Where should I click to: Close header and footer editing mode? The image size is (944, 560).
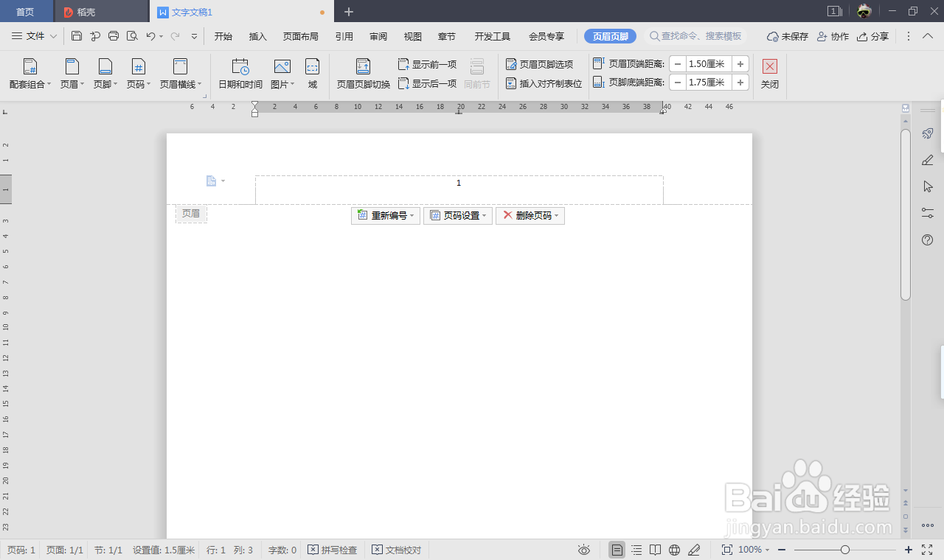pos(769,74)
